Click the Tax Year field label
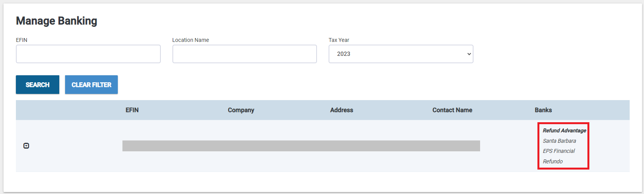The height and width of the screenshot is (194, 644). pyautogui.click(x=339, y=40)
